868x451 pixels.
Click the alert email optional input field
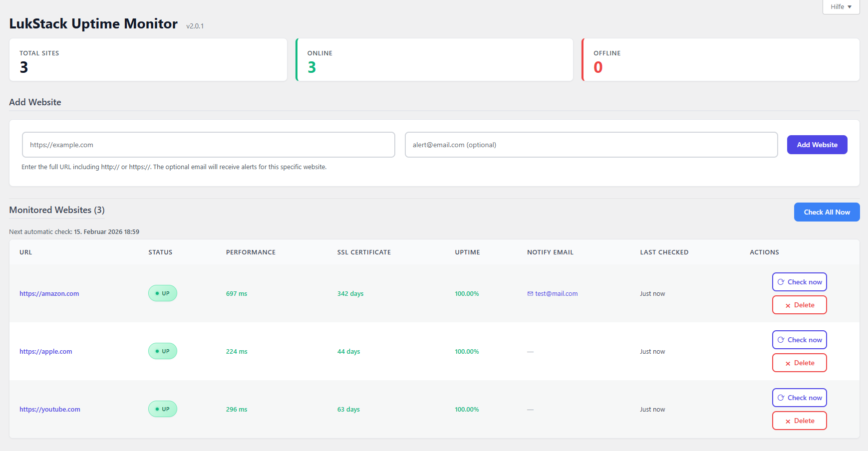[x=590, y=145]
